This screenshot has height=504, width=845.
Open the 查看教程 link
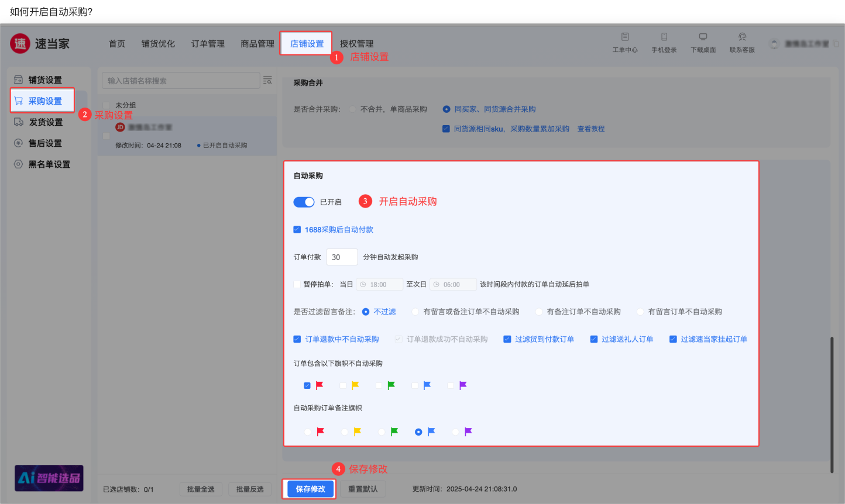[590, 129]
